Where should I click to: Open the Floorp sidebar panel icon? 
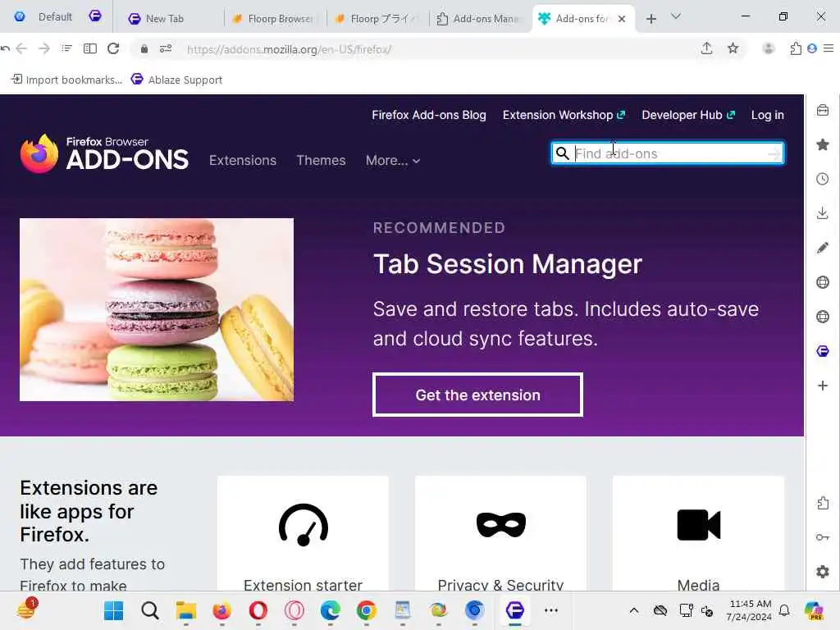click(823, 351)
